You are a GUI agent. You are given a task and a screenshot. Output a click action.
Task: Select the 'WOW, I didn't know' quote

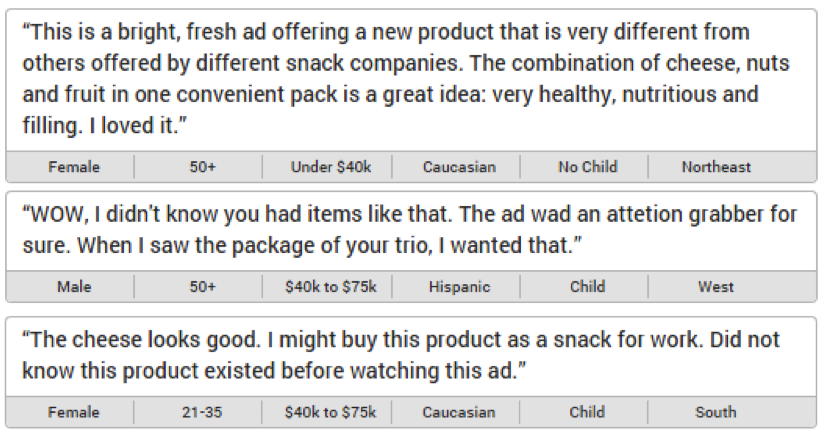pyautogui.click(x=409, y=230)
